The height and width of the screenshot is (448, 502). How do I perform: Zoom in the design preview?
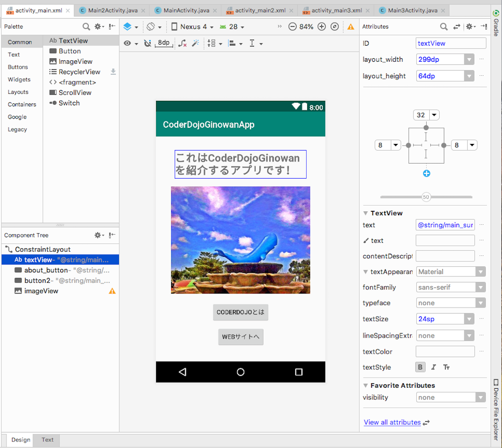coord(321,27)
